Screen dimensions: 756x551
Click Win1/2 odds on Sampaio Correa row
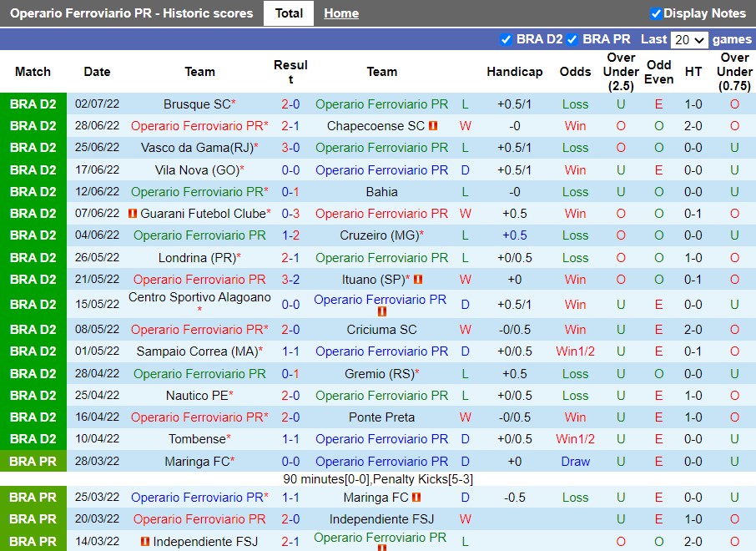coord(575,351)
